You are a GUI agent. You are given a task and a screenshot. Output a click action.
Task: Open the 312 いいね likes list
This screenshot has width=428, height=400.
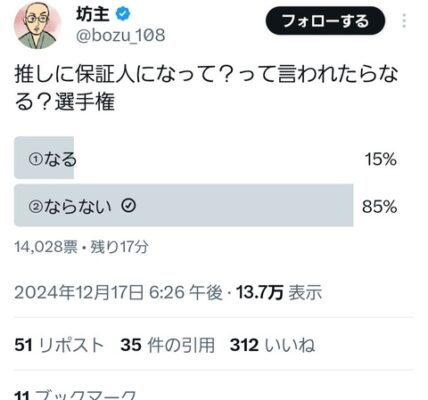click(x=272, y=345)
